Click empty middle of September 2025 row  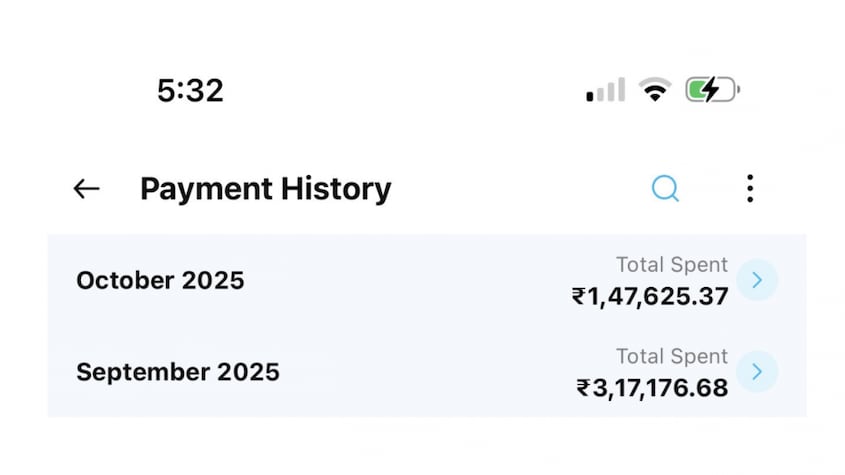pos(420,372)
